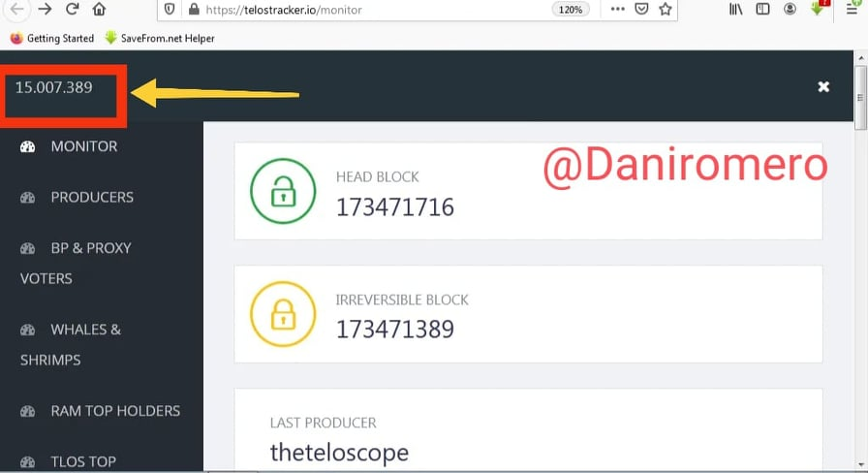Click the LAST PRODUCER label
This screenshot has width=868, height=473.
324,423
